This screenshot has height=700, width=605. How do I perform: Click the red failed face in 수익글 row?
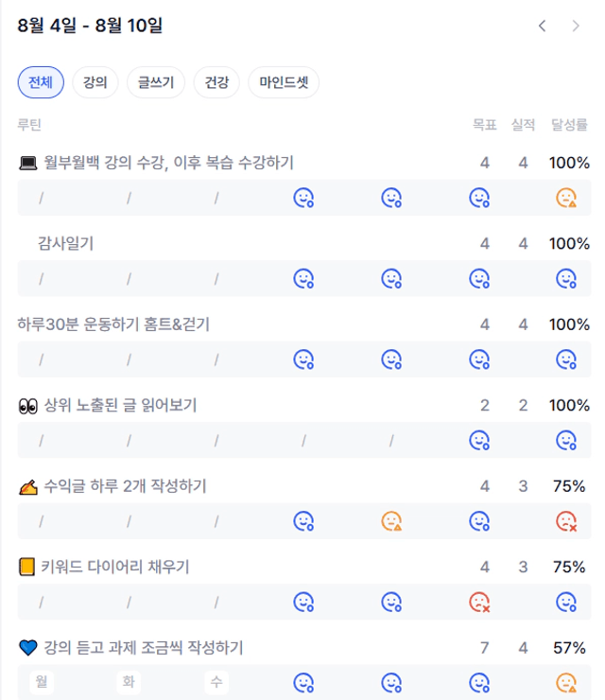[566, 520]
